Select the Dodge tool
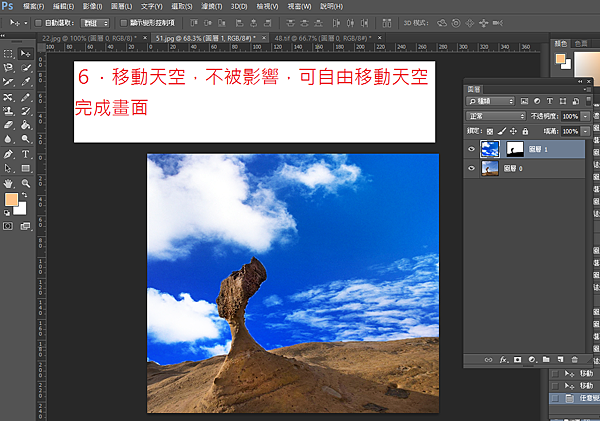 [26, 139]
